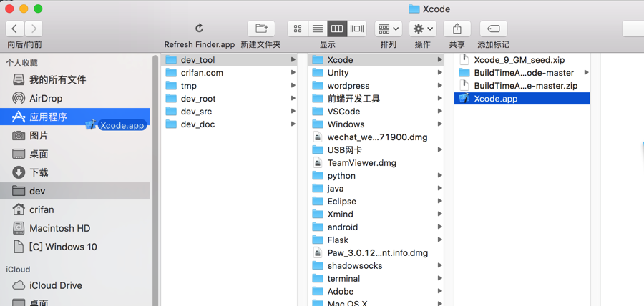Select Macintosh HD in the sidebar
This screenshot has width=644, height=306.
coord(74,228)
